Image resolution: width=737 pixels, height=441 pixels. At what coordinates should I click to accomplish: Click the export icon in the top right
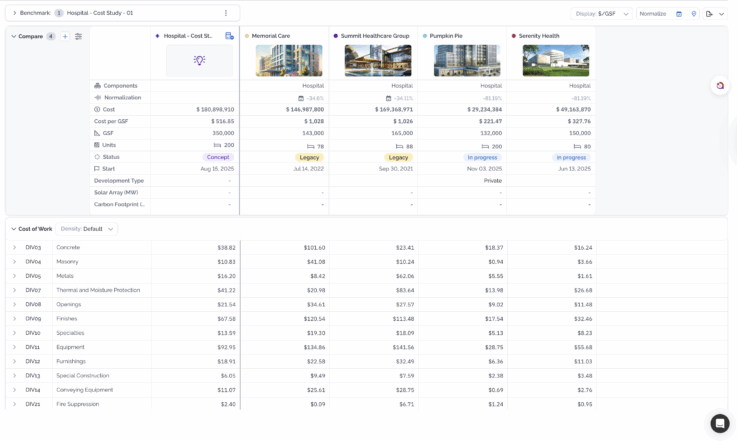(x=709, y=14)
